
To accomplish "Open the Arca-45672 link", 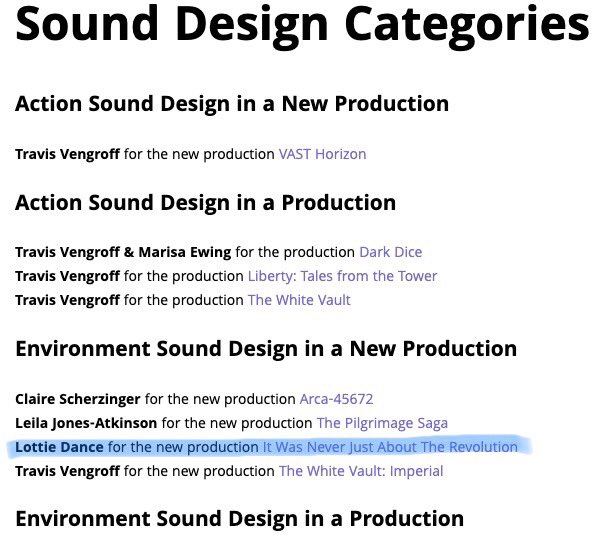I will (336, 399).
